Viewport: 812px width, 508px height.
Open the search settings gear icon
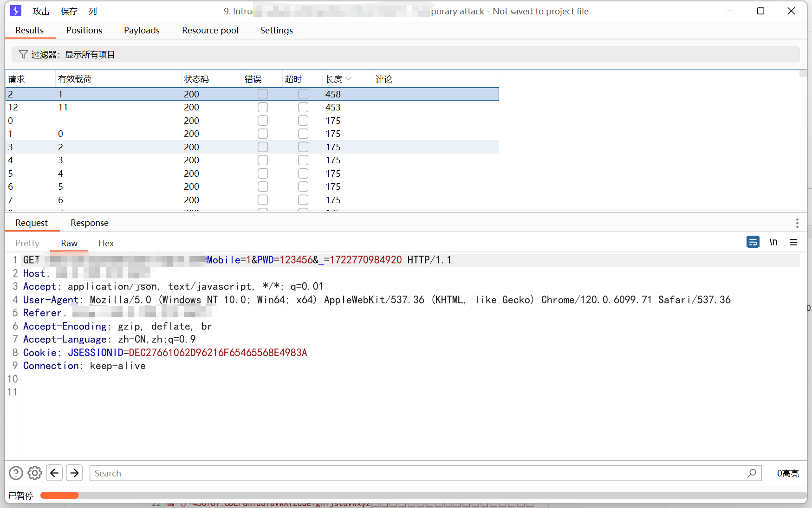tap(35, 473)
